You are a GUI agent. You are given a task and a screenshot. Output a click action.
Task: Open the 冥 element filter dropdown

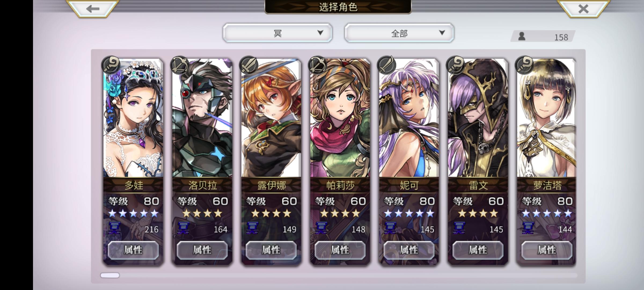[277, 33]
